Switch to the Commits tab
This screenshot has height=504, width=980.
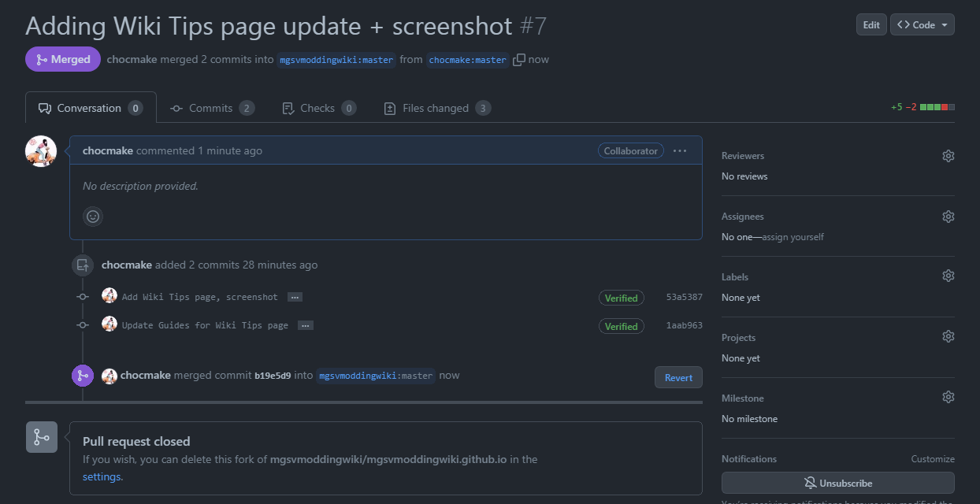[212, 108]
